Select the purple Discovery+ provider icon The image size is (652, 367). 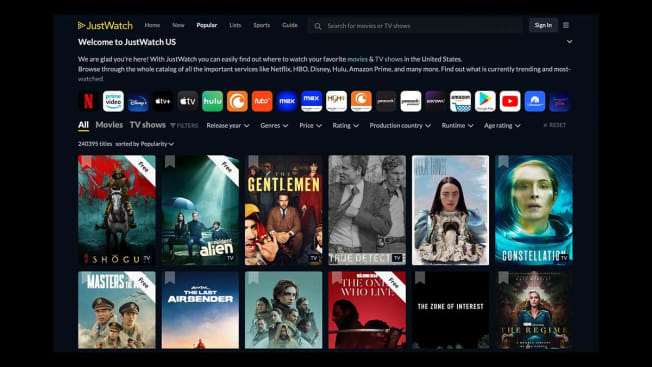436,101
